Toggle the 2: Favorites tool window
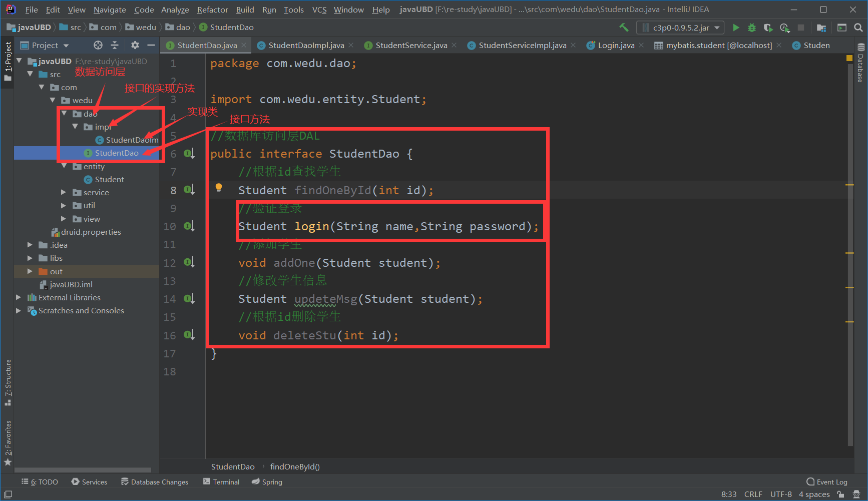Screen dimensions: 868x501 [x=8, y=443]
